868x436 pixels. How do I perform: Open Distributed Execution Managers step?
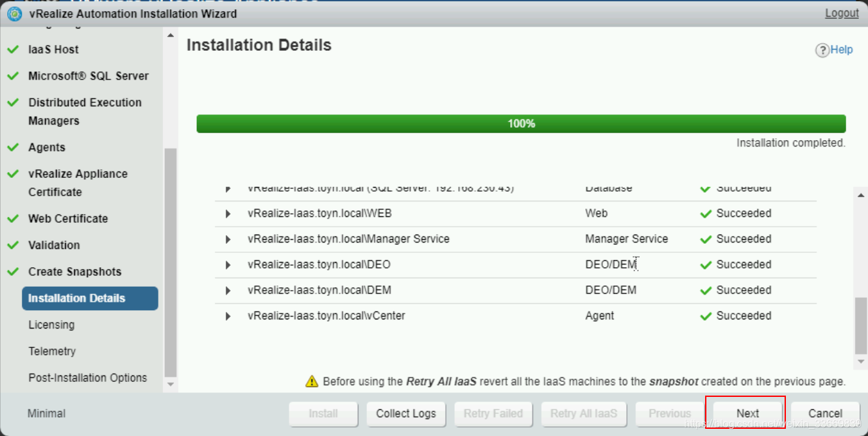click(85, 111)
